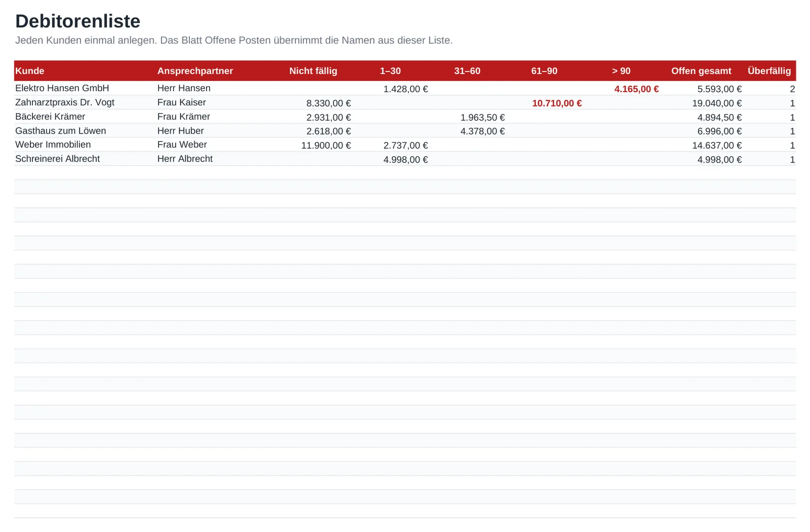Screen dimensions: 810x532
Task: Click the subtitle starting Jeden Kunden einmal anlegen
Action: click(x=234, y=40)
